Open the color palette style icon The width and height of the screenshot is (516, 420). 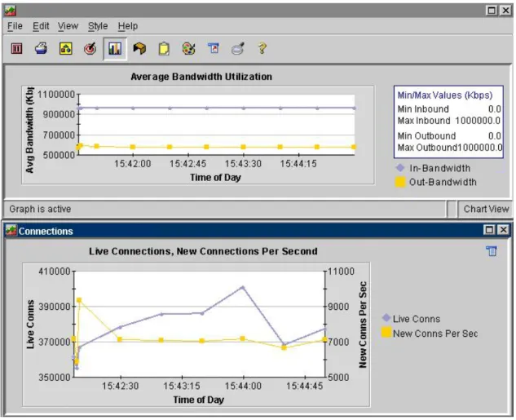click(188, 49)
